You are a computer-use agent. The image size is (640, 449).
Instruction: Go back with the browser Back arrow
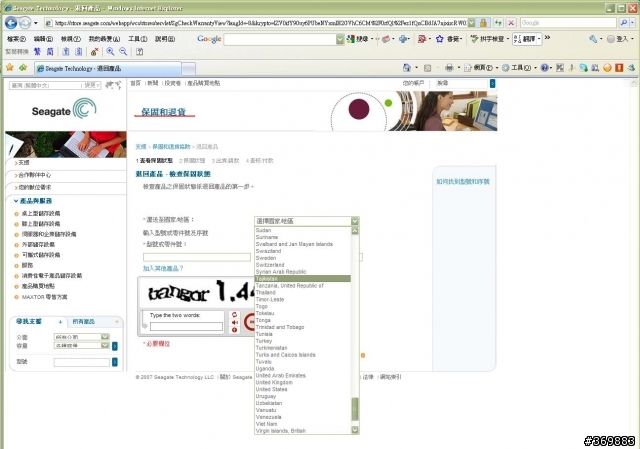pos(11,23)
